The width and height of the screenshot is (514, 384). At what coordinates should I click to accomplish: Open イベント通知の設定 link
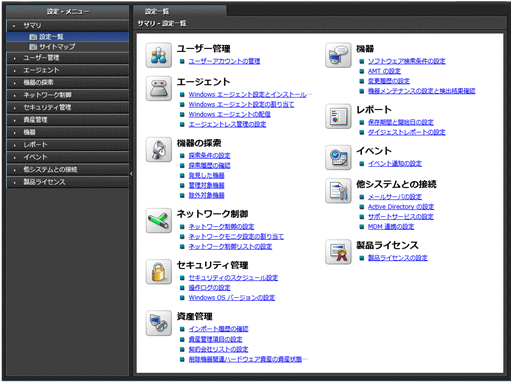tap(395, 164)
